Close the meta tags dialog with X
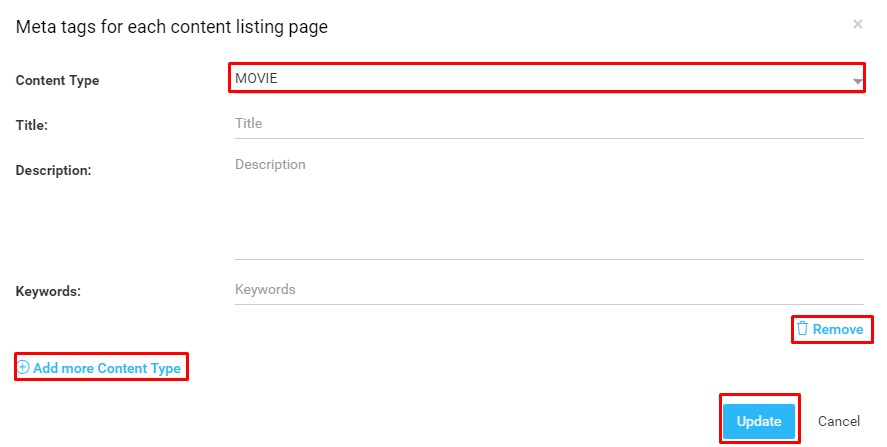 click(x=858, y=24)
